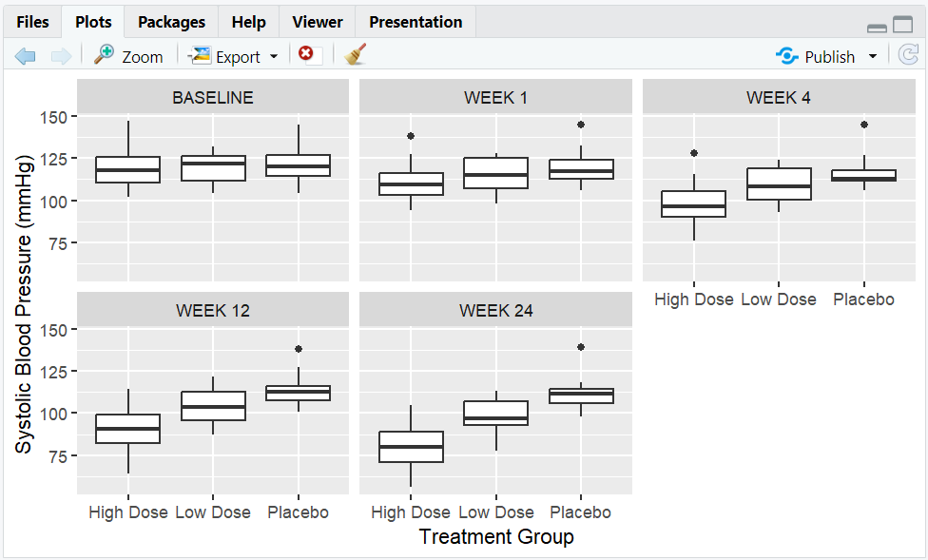Open the Packages tab
The image size is (928, 560).
point(170,21)
